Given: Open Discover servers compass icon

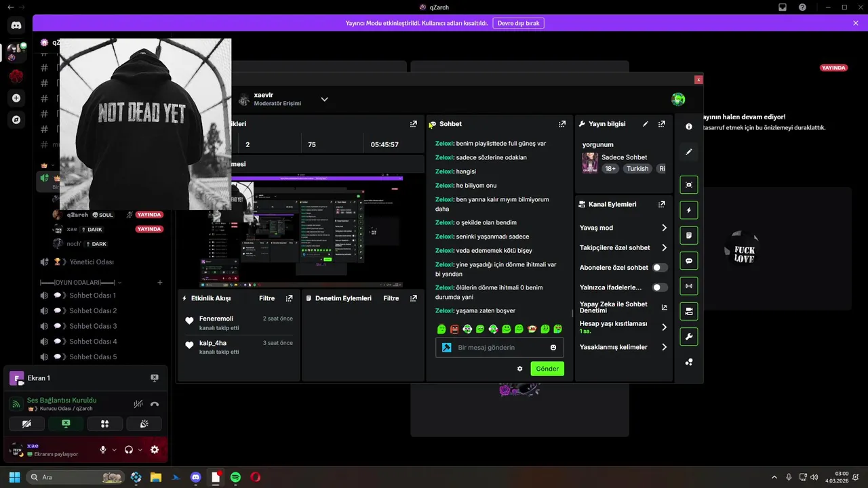Looking at the screenshot, I should [16, 120].
